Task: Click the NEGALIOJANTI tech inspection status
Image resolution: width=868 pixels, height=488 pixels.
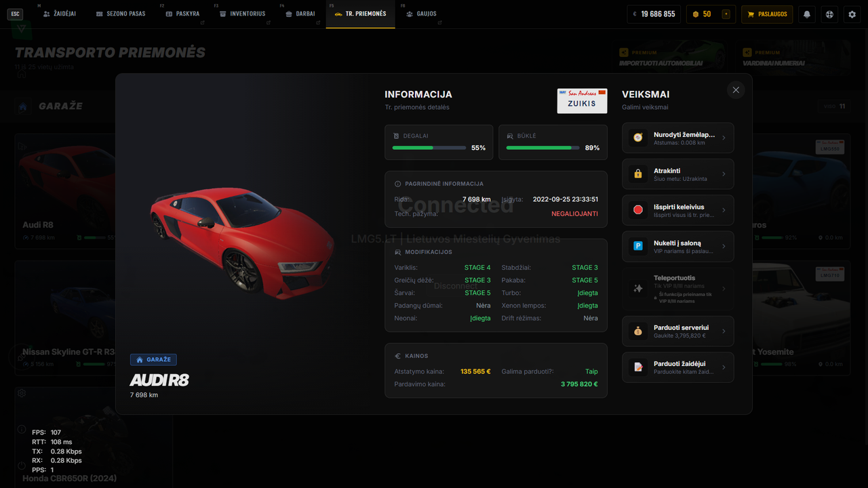Action: coord(574,213)
